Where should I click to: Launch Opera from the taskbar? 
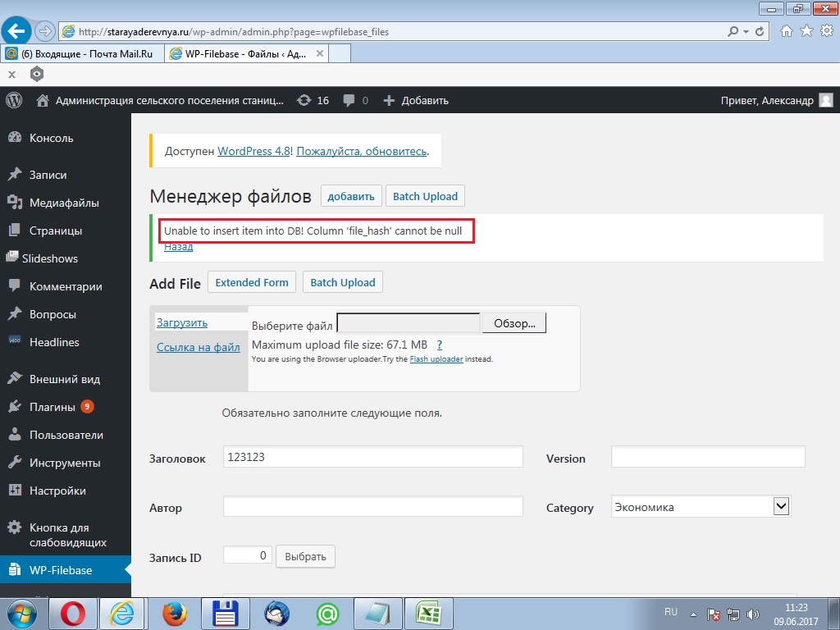click(73, 613)
